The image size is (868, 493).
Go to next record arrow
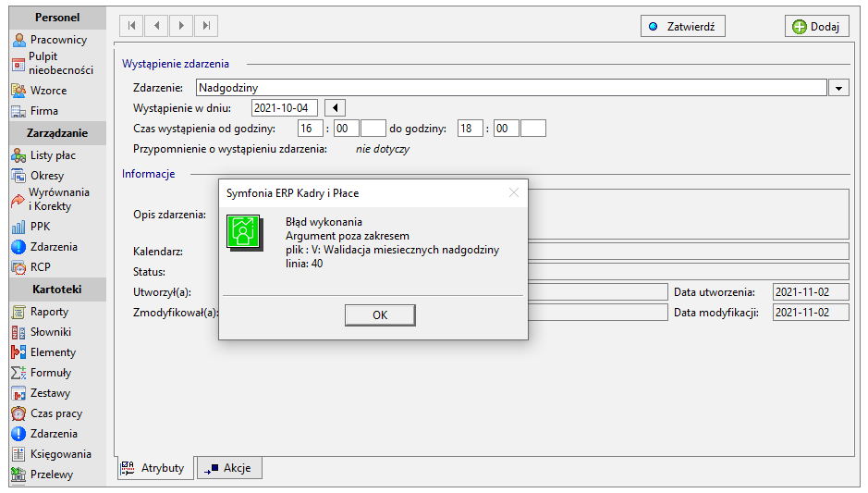click(181, 26)
